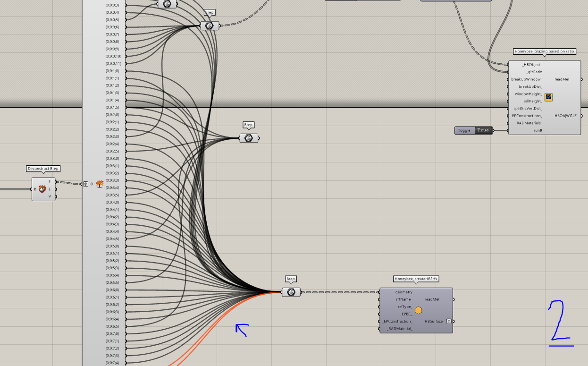Image resolution: width=588 pixels, height=366 pixels.
Task: Click the EPBC_ input label
Action: pyautogui.click(x=407, y=314)
